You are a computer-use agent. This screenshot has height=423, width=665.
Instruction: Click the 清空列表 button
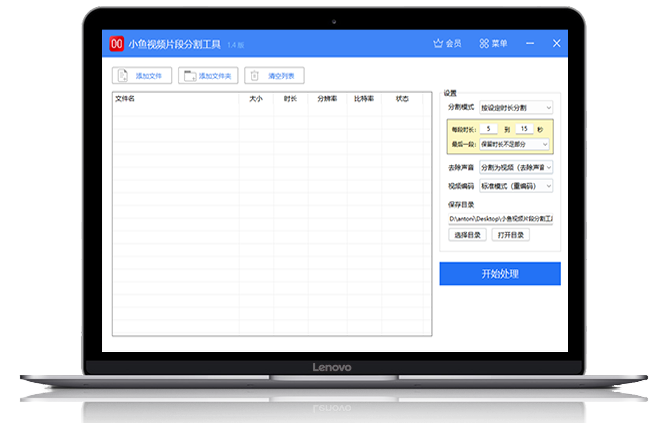click(x=274, y=76)
